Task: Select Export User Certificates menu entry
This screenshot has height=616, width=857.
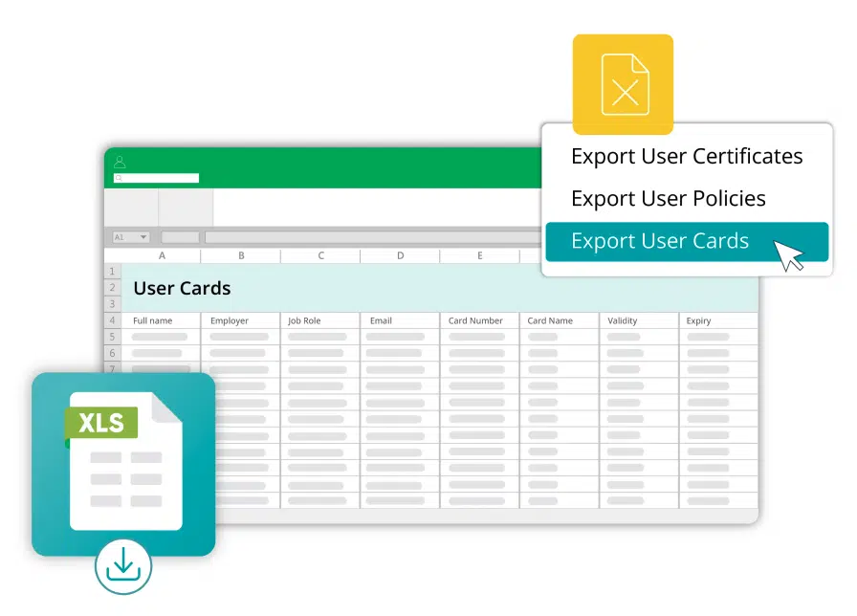Action: [x=687, y=156]
